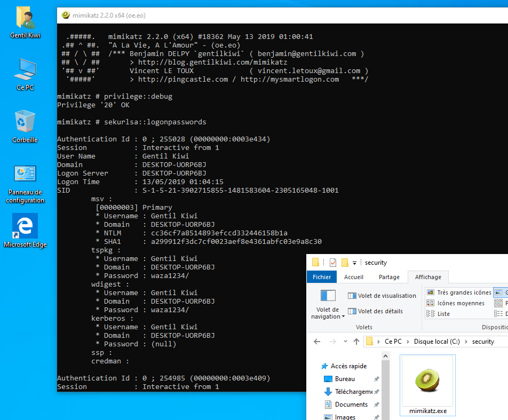Choose Très grandes icônes layout
The height and width of the screenshot is (420, 508).
click(459, 292)
